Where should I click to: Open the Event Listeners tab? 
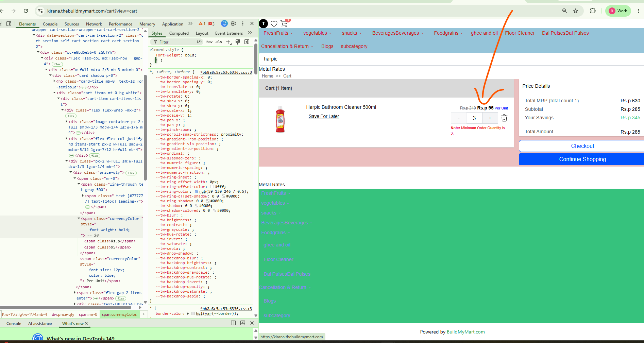point(229,33)
